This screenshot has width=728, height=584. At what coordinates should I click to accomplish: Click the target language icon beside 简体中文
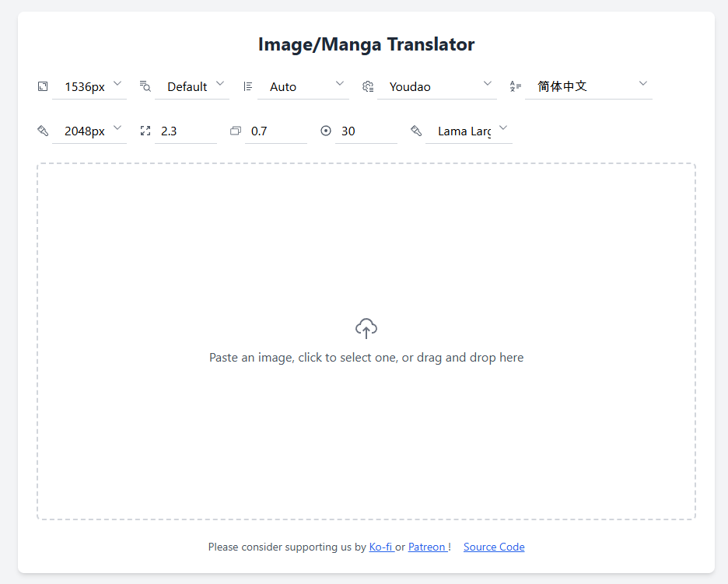point(516,86)
